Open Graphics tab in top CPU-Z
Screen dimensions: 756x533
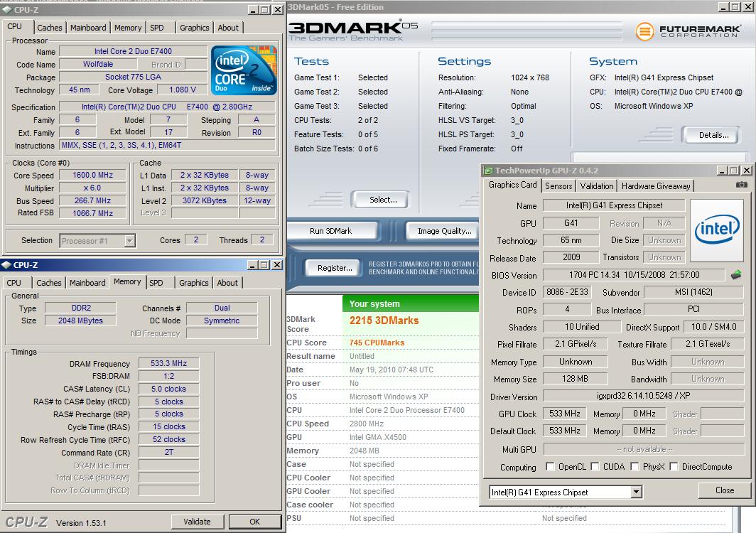194,28
